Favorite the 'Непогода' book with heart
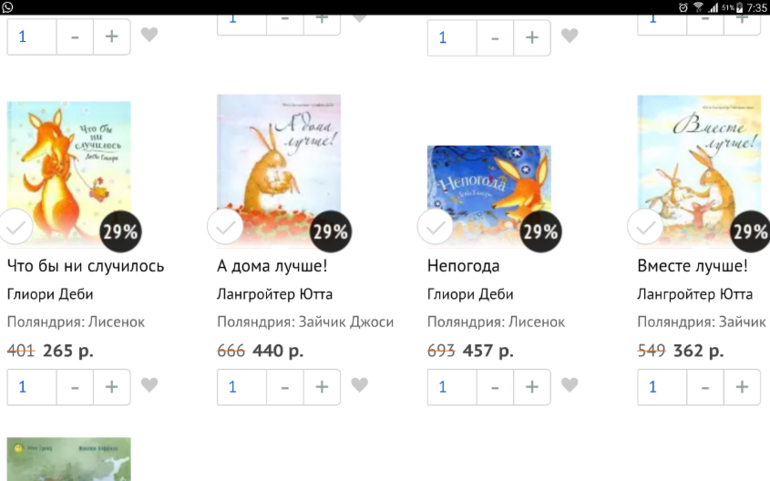The width and height of the screenshot is (770, 481). click(x=570, y=385)
